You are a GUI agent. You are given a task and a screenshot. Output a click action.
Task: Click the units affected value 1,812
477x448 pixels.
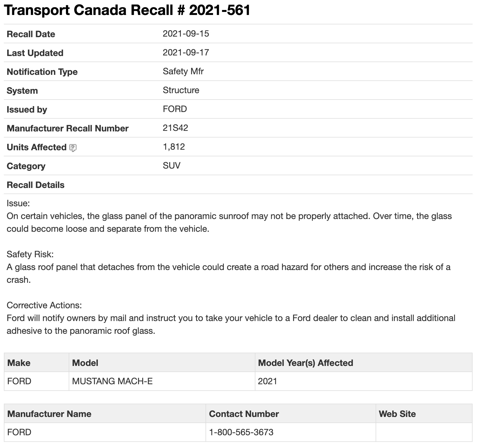coord(174,147)
